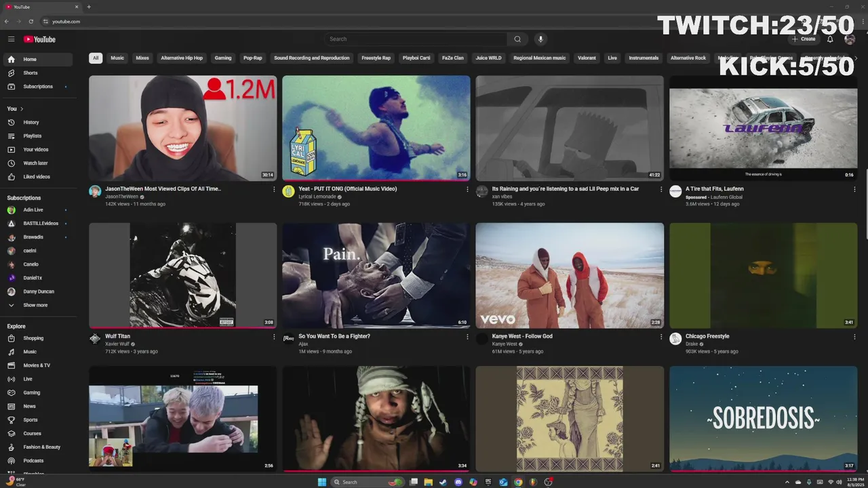Image resolution: width=868 pixels, height=488 pixels.
Task: Select the Playboi Carti filter chip
Action: point(416,58)
